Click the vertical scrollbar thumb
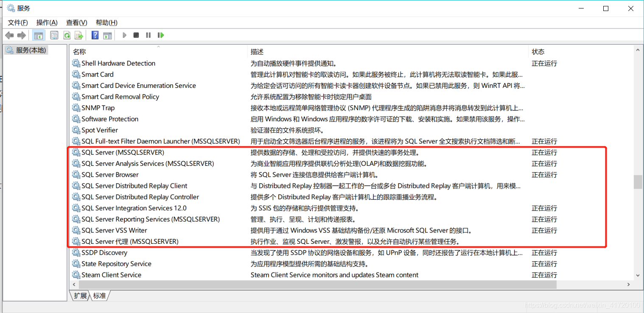This screenshot has height=313, width=644. pyautogui.click(x=638, y=182)
